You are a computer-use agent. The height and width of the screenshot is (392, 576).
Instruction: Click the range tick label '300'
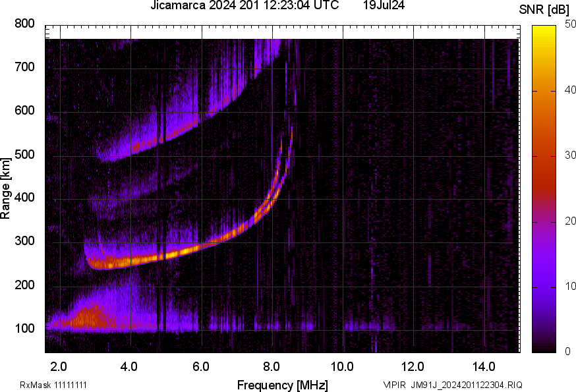pos(24,241)
